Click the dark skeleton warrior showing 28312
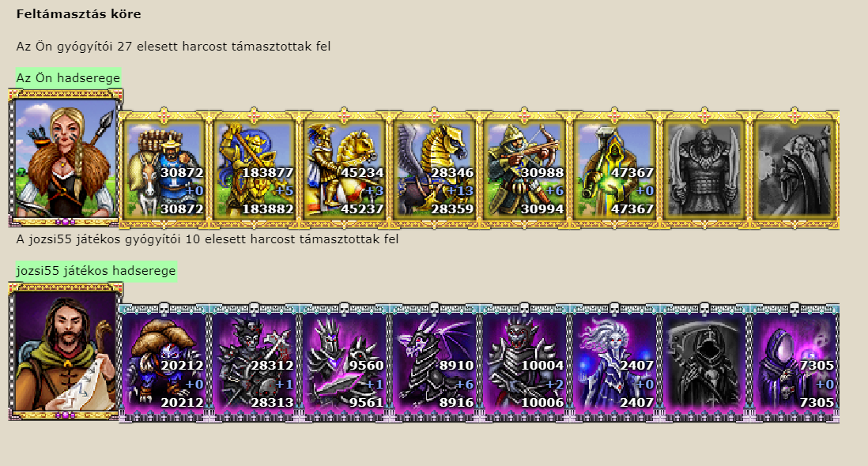The height and width of the screenshot is (466, 868). [x=254, y=363]
